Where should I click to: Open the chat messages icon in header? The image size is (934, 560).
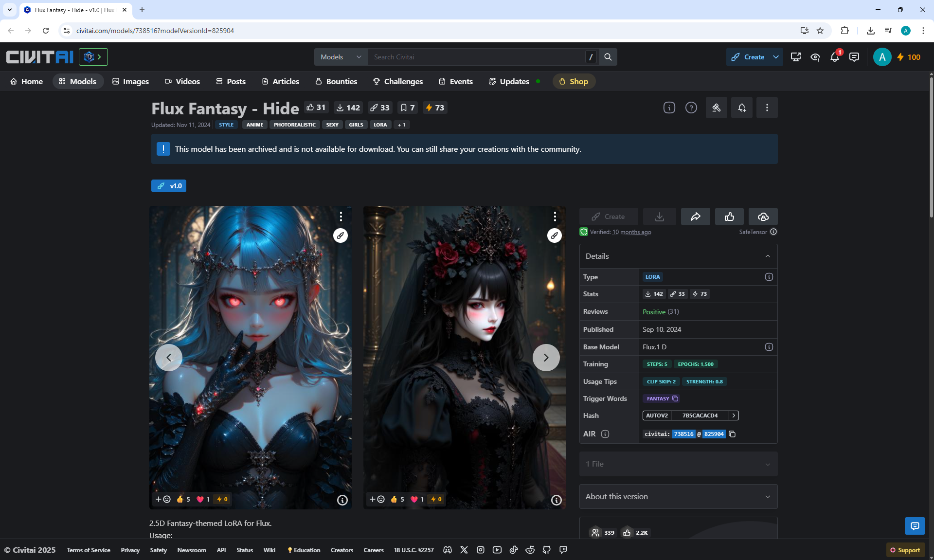(x=854, y=57)
